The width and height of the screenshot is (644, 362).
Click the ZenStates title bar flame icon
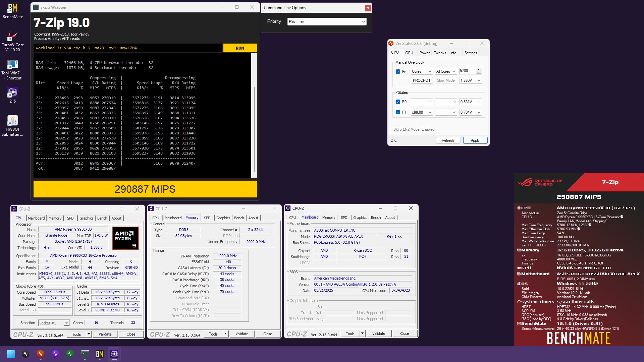click(x=391, y=44)
